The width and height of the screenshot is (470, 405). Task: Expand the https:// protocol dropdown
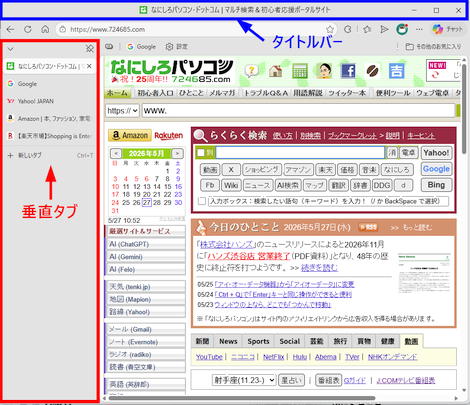coord(122,111)
